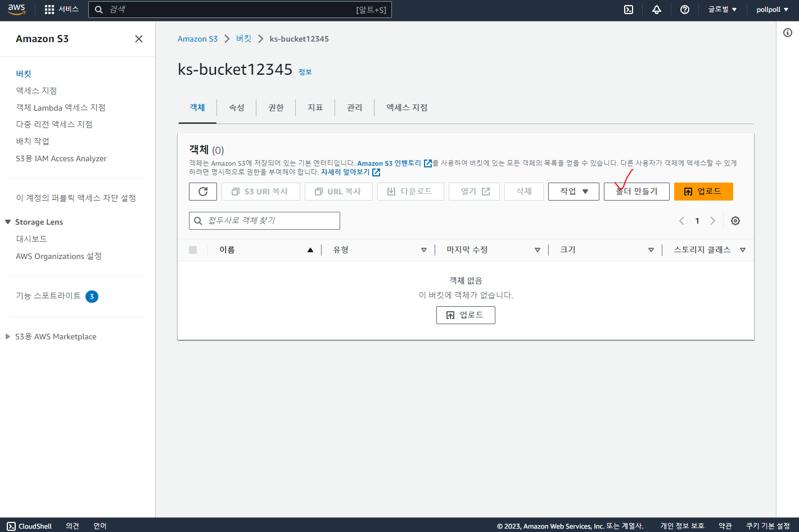The width and height of the screenshot is (799, 532).
Task: Open 쿠키 기본 설정 footer link
Action: click(x=768, y=526)
